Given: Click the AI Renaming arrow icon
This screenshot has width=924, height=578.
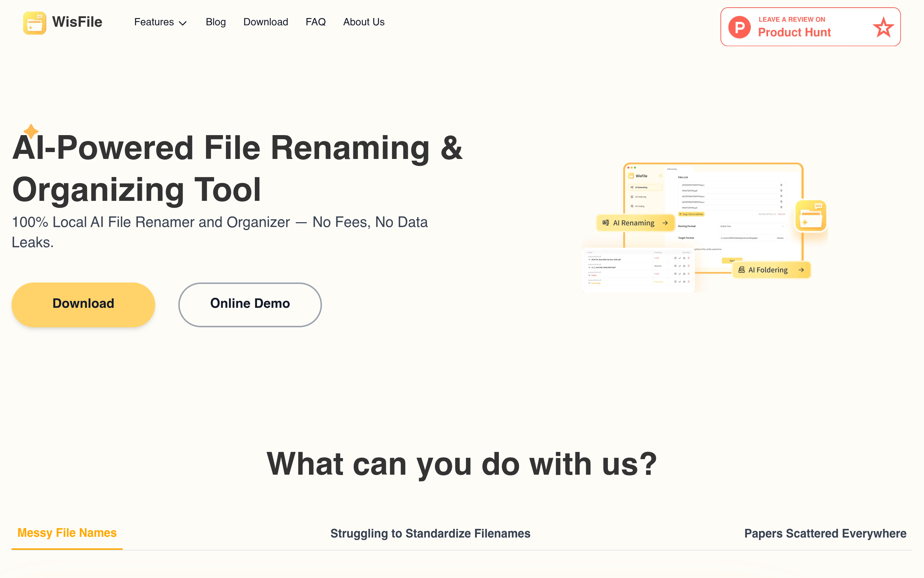Looking at the screenshot, I should pyautogui.click(x=665, y=223).
